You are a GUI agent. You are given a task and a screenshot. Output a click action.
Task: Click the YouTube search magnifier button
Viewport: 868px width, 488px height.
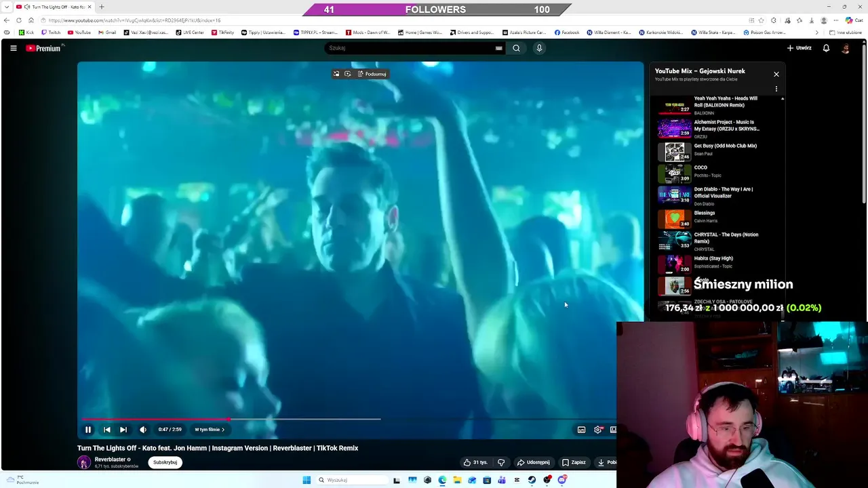pos(516,48)
